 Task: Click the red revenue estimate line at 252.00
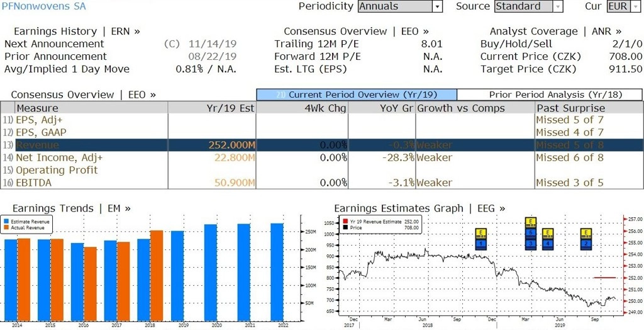(x=605, y=278)
